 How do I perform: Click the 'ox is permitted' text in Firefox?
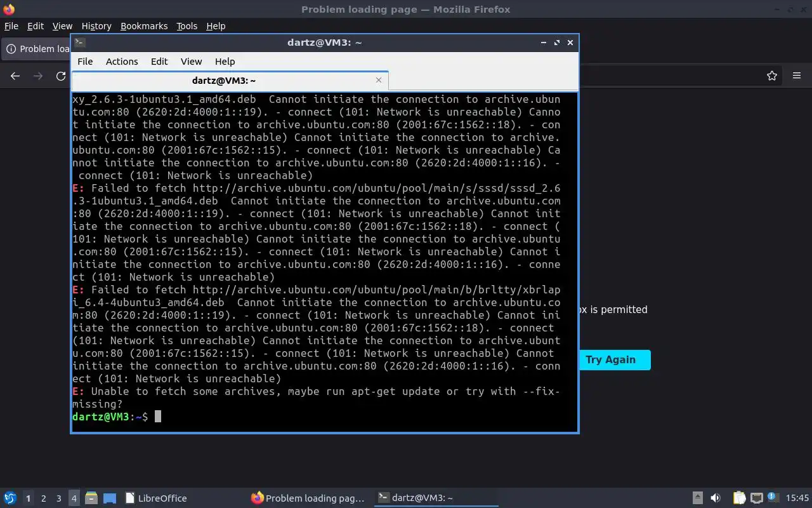tap(613, 310)
